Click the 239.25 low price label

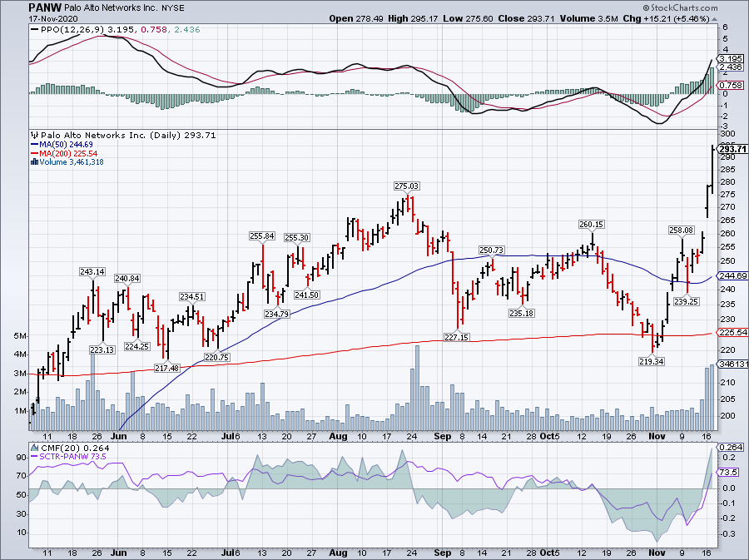(x=687, y=301)
